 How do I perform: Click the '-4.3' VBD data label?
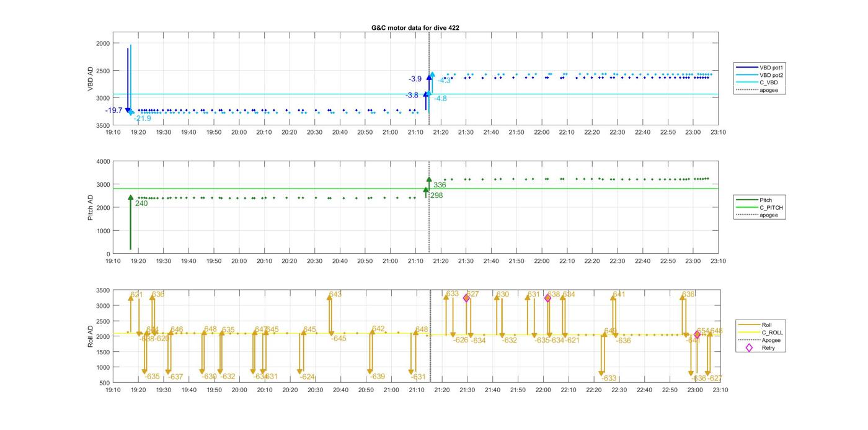445,81
